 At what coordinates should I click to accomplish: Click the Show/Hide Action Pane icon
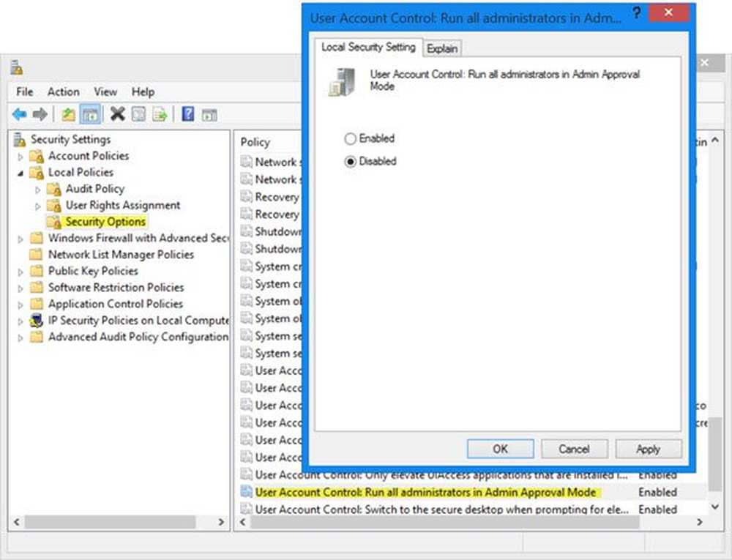(x=209, y=114)
